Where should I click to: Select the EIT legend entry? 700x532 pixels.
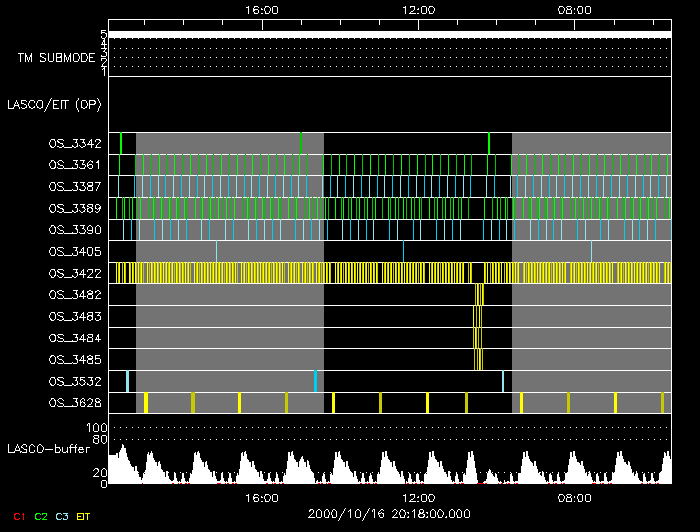coord(83,516)
